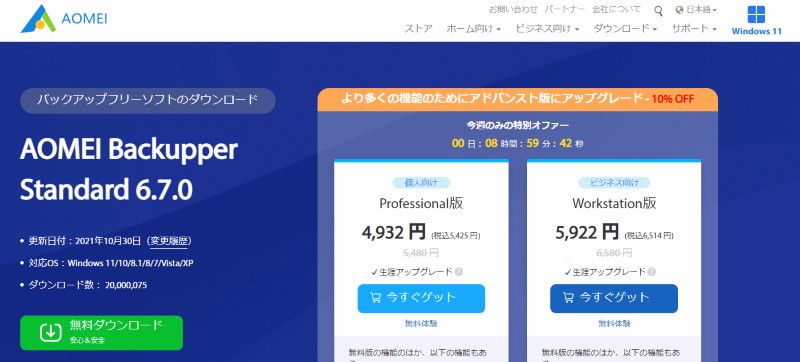Click help icon beside Workstation 生涯アップグレード
The image size is (800, 362).
(652, 272)
